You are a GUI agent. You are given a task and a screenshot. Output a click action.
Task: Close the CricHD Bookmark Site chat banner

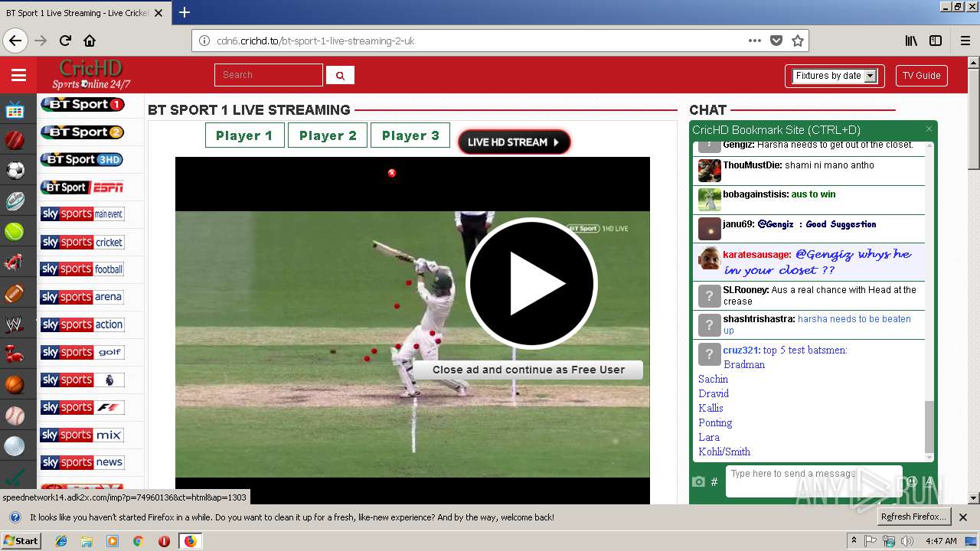pos(929,129)
